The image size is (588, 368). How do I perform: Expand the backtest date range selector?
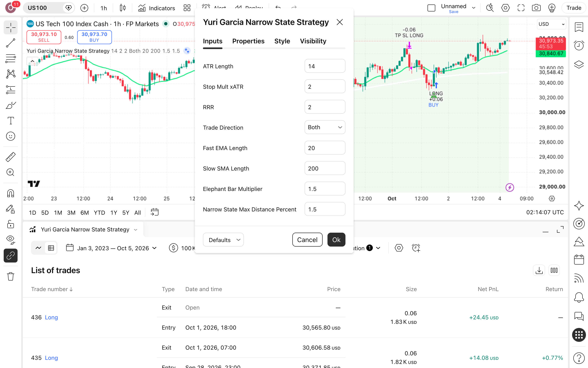point(111,248)
